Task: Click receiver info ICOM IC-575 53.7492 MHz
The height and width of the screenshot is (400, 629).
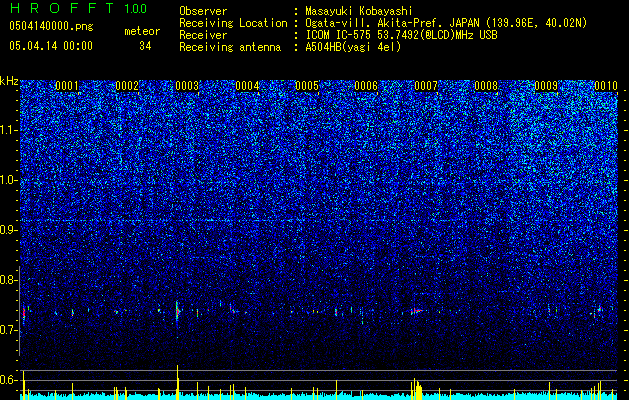Action: coord(401,35)
